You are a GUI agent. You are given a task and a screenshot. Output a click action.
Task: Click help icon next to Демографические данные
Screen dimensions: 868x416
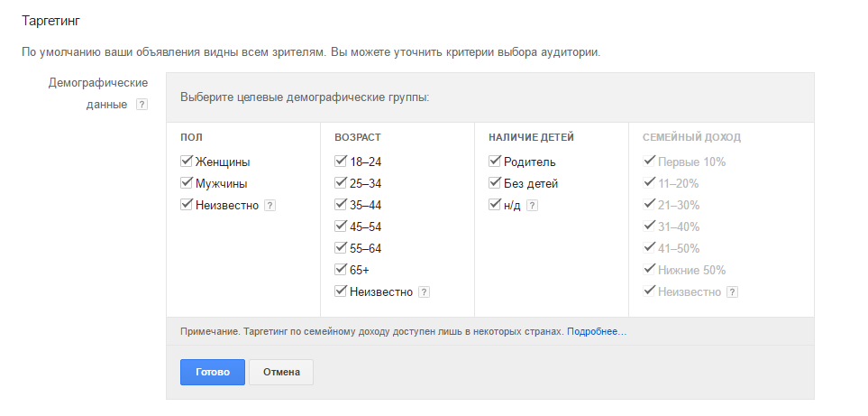142,105
